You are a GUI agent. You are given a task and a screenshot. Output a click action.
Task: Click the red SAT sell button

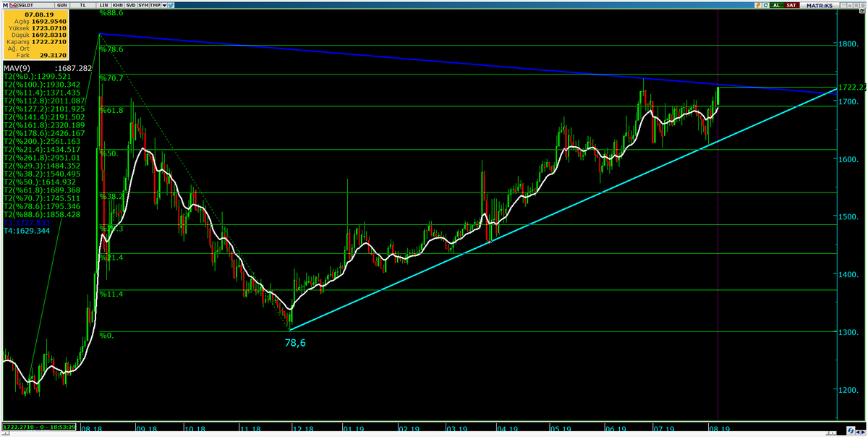[791, 6]
